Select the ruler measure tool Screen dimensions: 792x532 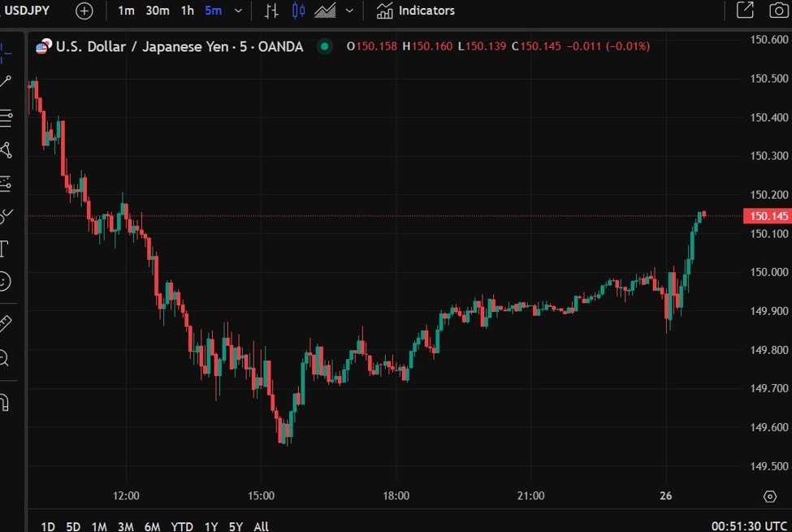5,323
